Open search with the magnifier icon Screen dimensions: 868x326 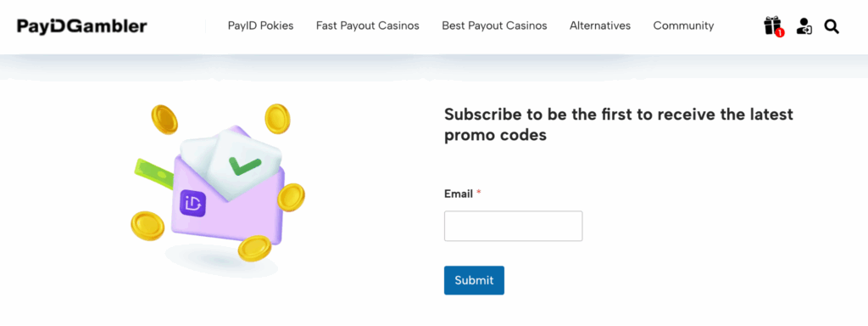tap(832, 25)
